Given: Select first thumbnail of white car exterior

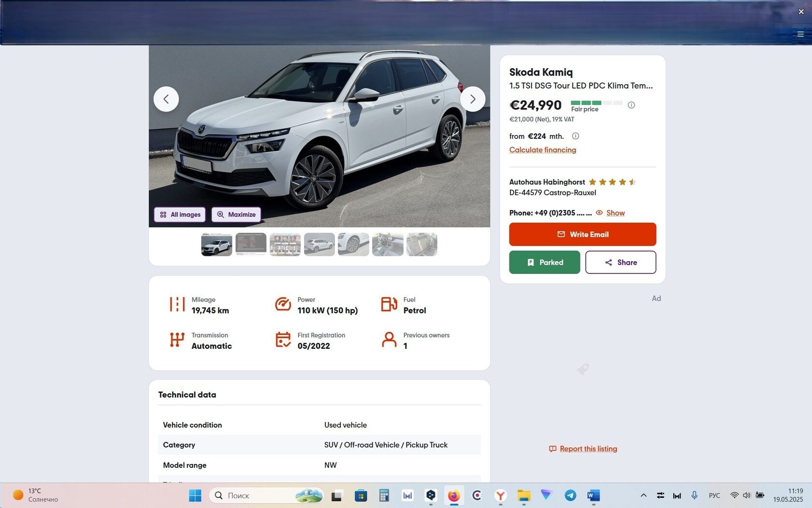Looking at the screenshot, I should coord(217,244).
